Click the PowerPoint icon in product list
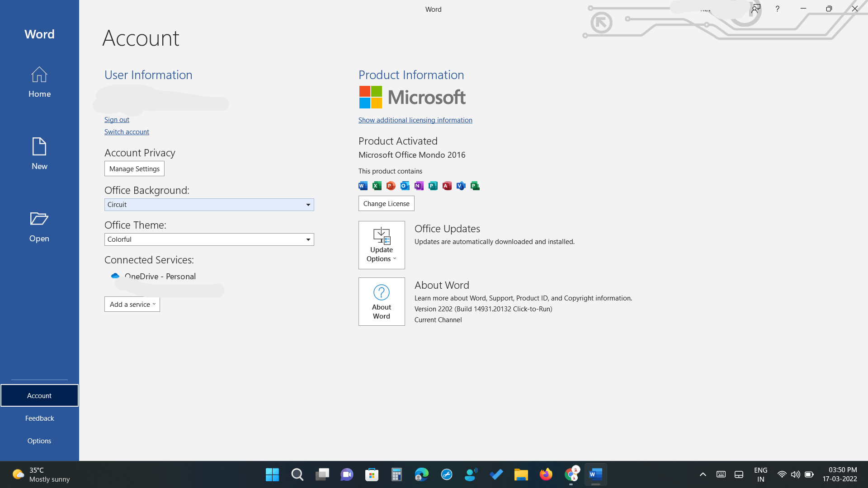Image resolution: width=868 pixels, height=488 pixels. [x=391, y=186]
